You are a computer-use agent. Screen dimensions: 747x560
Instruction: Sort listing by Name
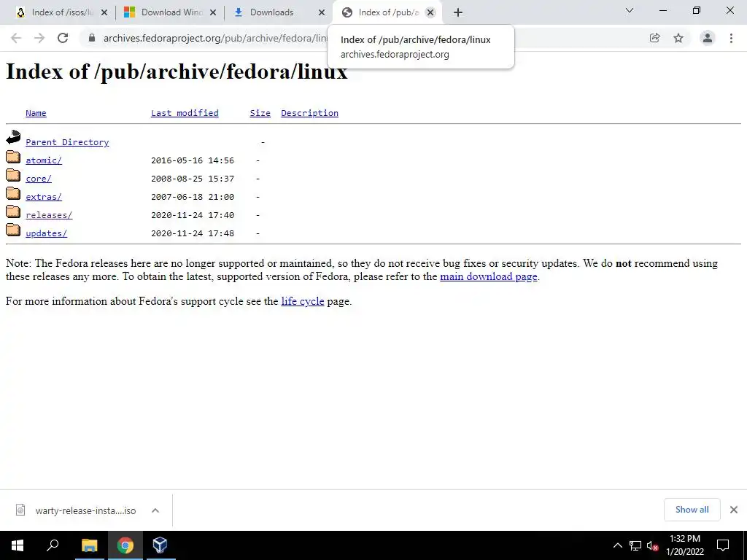(x=36, y=113)
